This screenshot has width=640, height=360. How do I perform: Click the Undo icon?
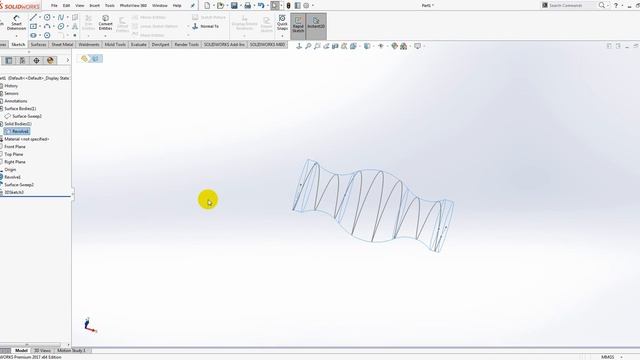(261, 5)
